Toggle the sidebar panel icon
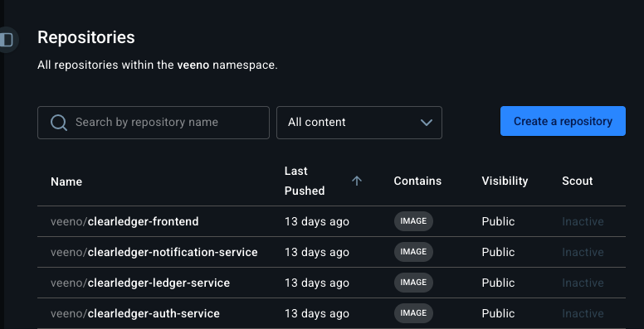 click(x=7, y=40)
